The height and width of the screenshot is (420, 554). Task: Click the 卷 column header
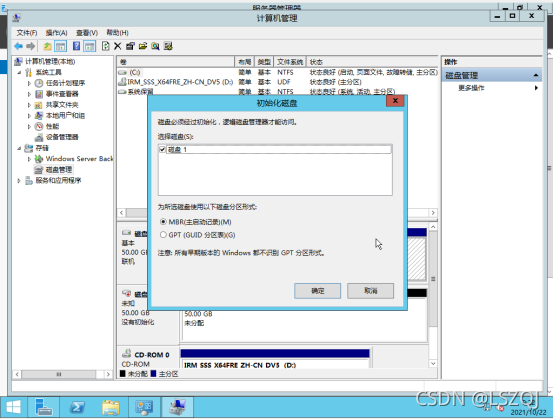(x=176, y=62)
